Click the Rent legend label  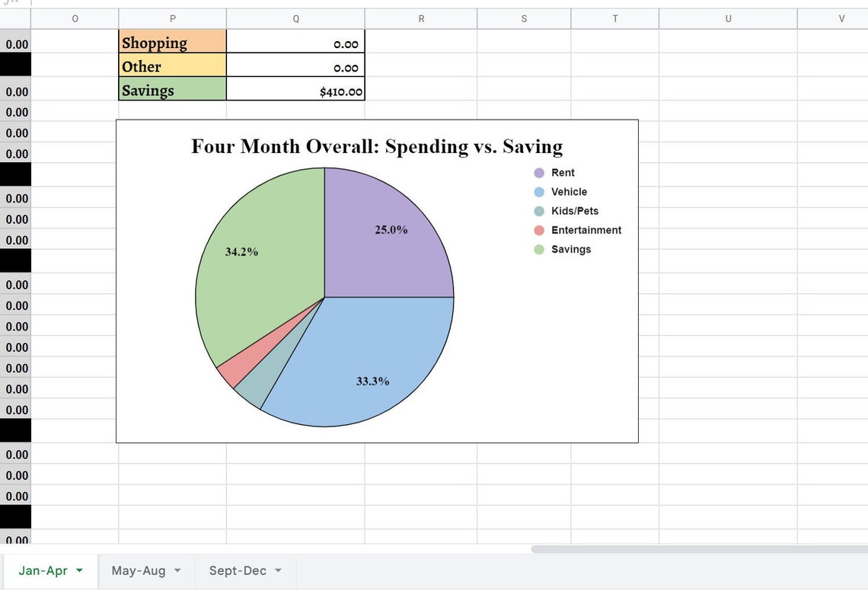[563, 173]
